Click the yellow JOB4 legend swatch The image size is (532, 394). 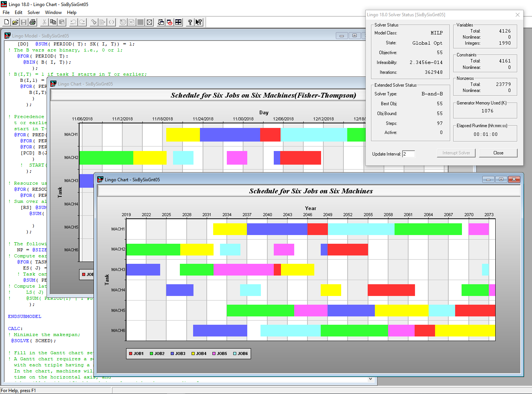coord(193,354)
